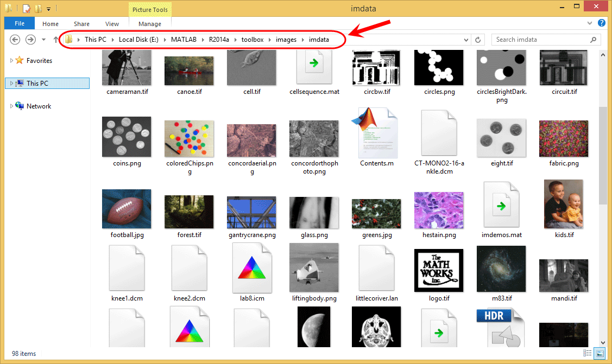Expand the Network tree node
Screen dimensions: 612x364
pyautogui.click(x=11, y=106)
